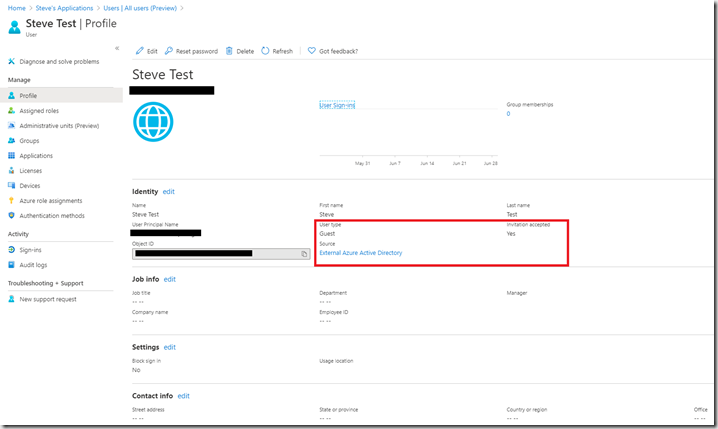The width and height of the screenshot is (718, 429).
Task: Copy the Object ID with copy icon
Action: (304, 254)
